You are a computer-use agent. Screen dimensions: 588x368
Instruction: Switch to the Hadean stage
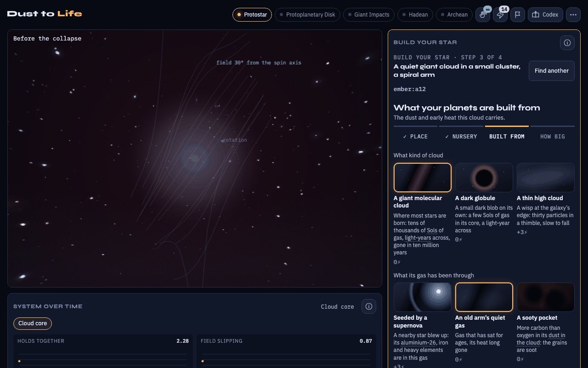[414, 15]
